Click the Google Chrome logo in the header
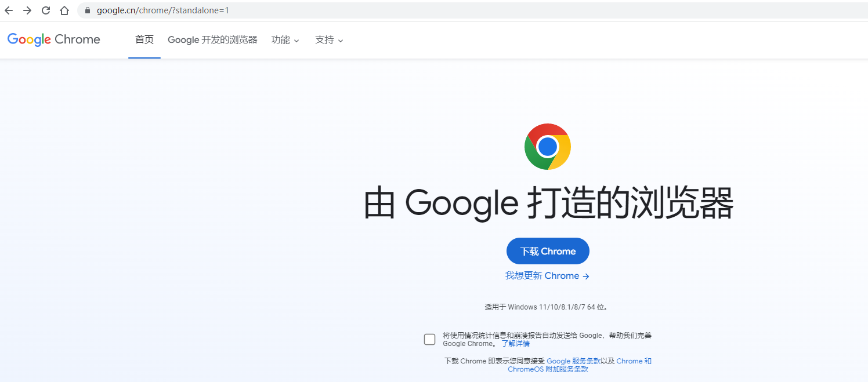Image resolution: width=868 pixels, height=382 pixels. [x=53, y=39]
